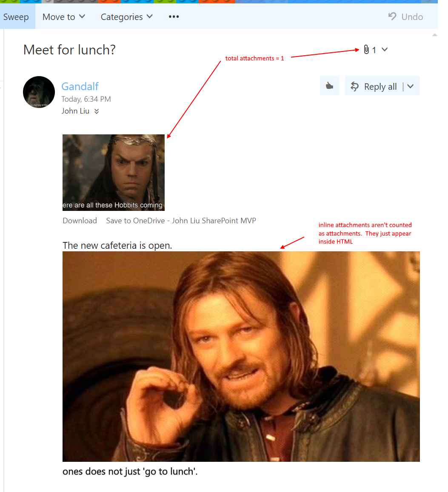Click the paperclip attachment icon
This screenshot has height=492, width=448.
coord(366,50)
